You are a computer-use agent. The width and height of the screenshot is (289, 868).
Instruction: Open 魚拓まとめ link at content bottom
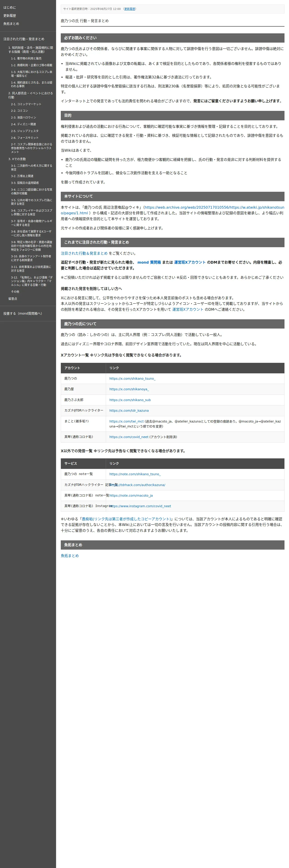tap(70, 556)
